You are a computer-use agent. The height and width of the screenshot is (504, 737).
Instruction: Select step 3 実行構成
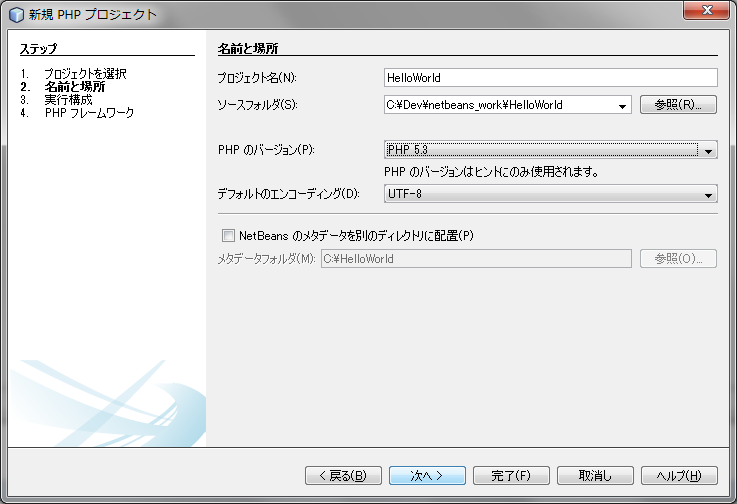coord(69,100)
